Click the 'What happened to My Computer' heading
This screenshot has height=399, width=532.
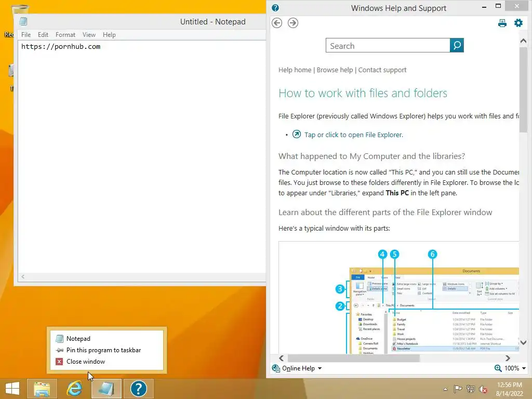(371, 156)
